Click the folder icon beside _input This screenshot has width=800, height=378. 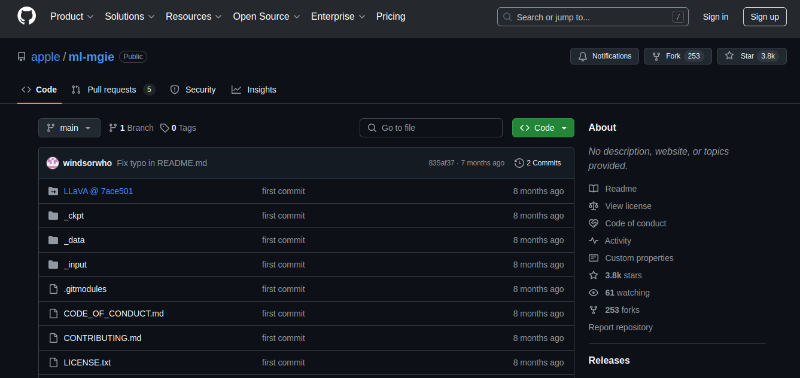53,265
